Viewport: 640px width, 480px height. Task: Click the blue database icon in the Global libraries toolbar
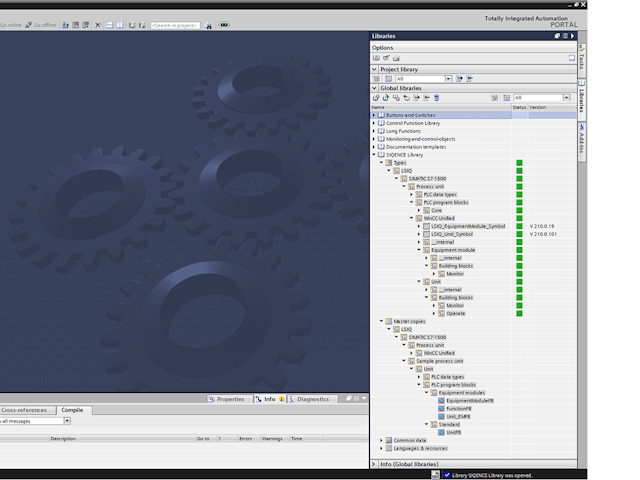click(x=436, y=98)
